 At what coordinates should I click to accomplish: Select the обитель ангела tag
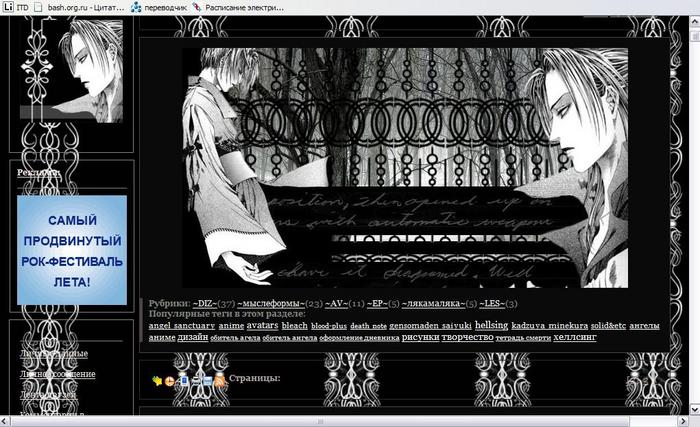pos(290,338)
